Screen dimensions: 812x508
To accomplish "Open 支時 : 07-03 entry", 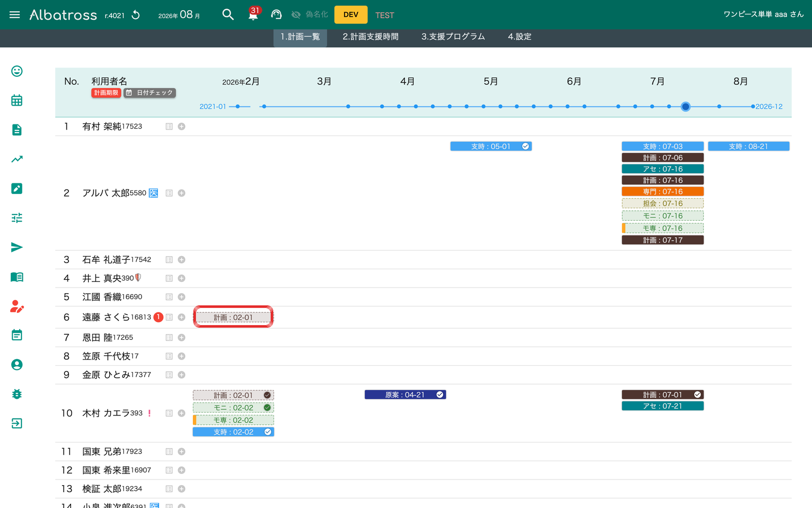I will (663, 146).
